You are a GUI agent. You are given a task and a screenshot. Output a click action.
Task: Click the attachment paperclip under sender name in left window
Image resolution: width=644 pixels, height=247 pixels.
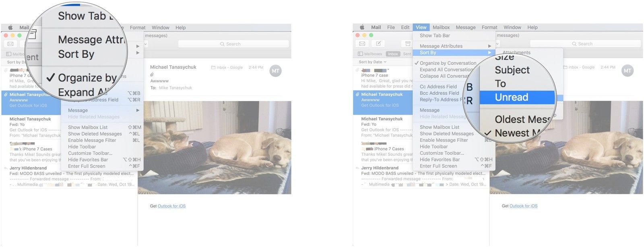click(x=152, y=75)
